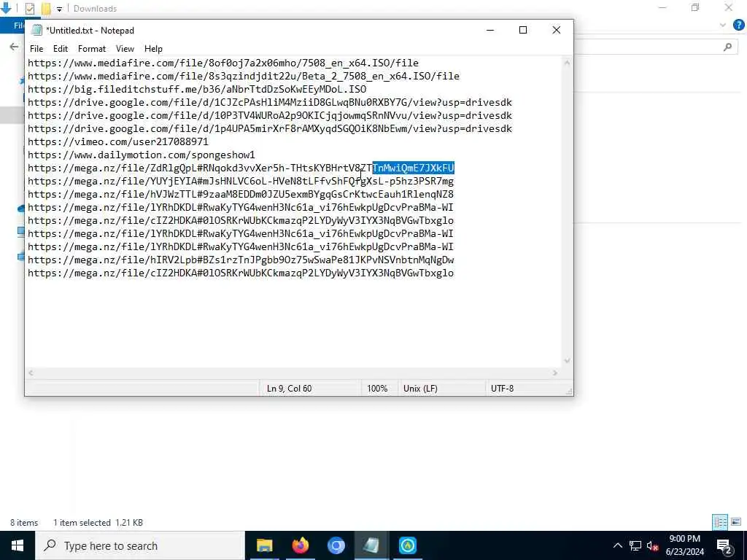Click the mega.nz hVJWzTTL line
The image size is (747, 560).
coord(241,194)
